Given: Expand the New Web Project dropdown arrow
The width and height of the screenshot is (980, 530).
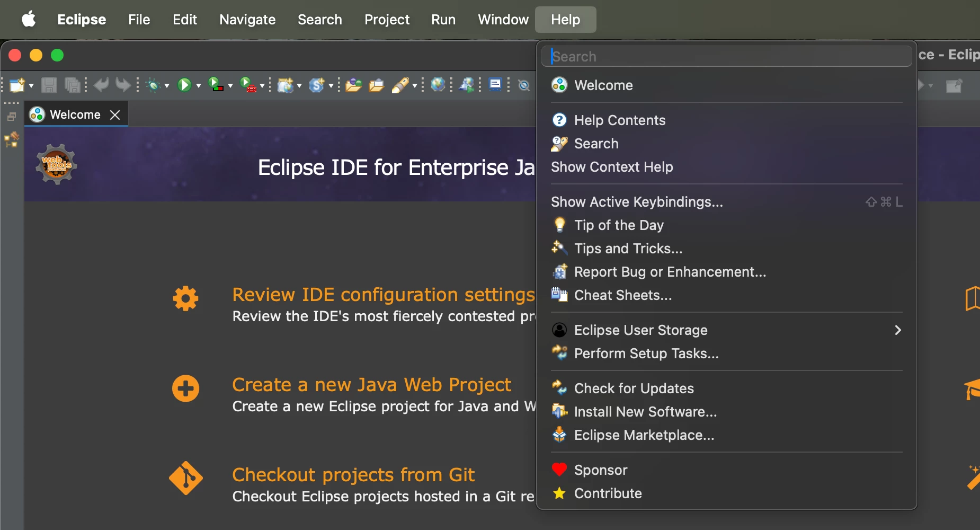Looking at the screenshot, I should [299, 85].
